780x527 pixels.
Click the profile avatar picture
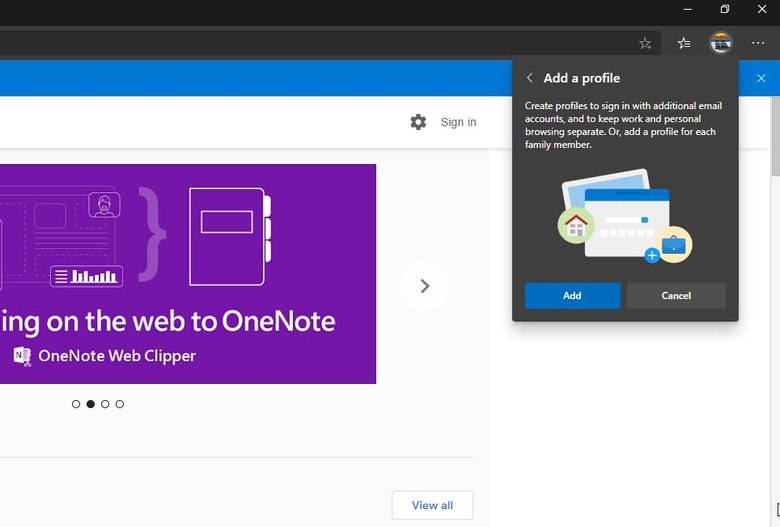[x=720, y=43]
